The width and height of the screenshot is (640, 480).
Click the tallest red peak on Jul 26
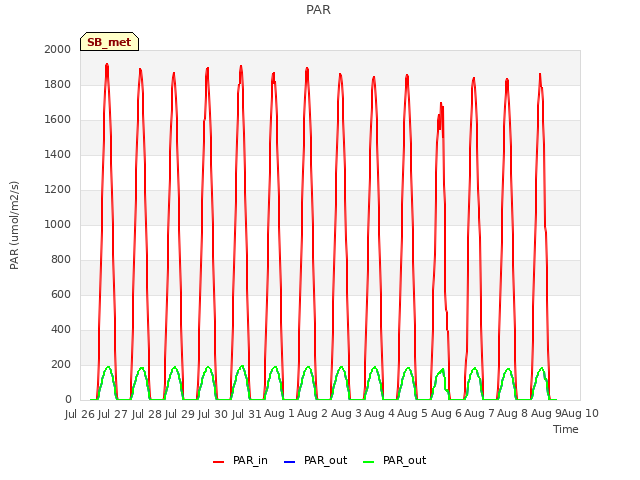[107, 65]
